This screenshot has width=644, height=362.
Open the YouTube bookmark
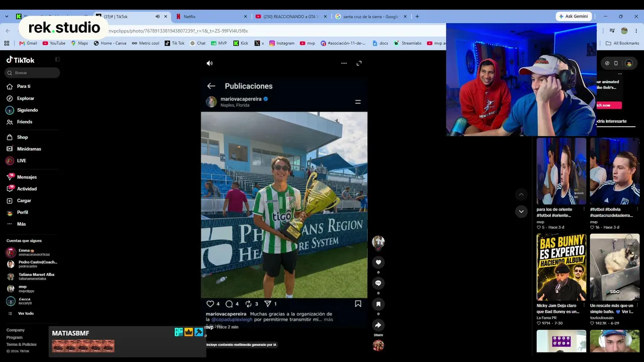point(54,43)
